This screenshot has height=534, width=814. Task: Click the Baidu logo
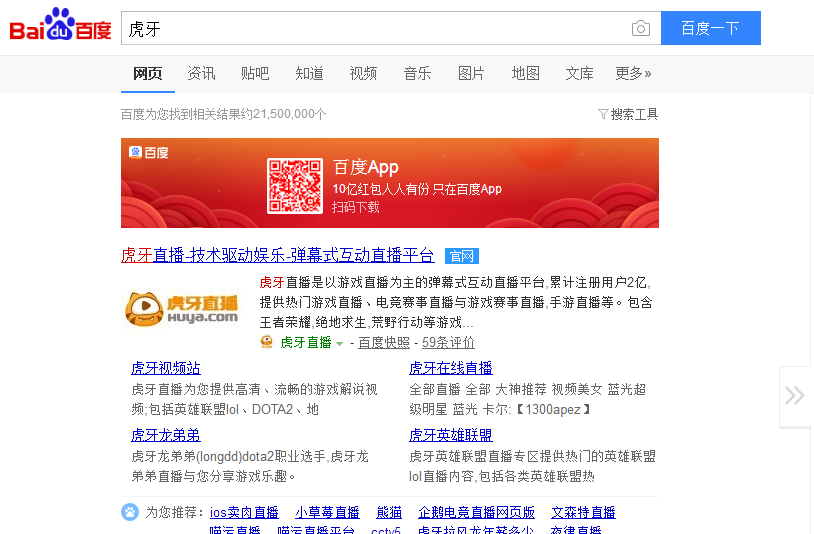[60, 24]
